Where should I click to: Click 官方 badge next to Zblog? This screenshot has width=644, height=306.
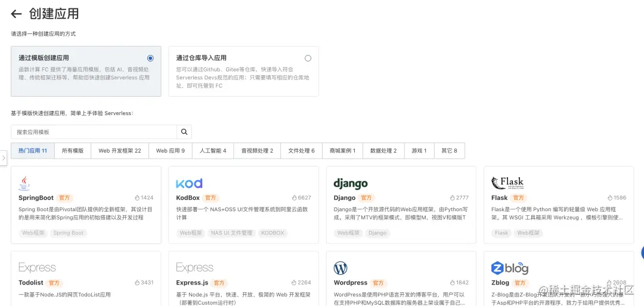pyautogui.click(x=520, y=283)
